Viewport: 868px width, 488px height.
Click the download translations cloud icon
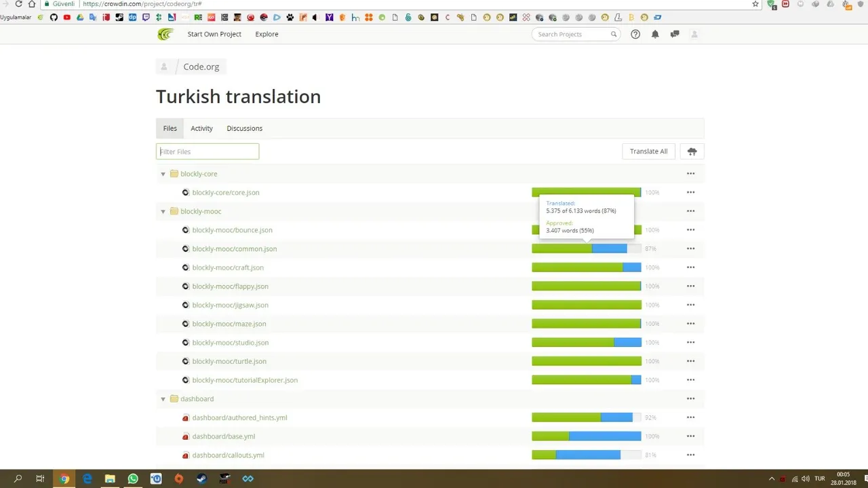pyautogui.click(x=692, y=151)
